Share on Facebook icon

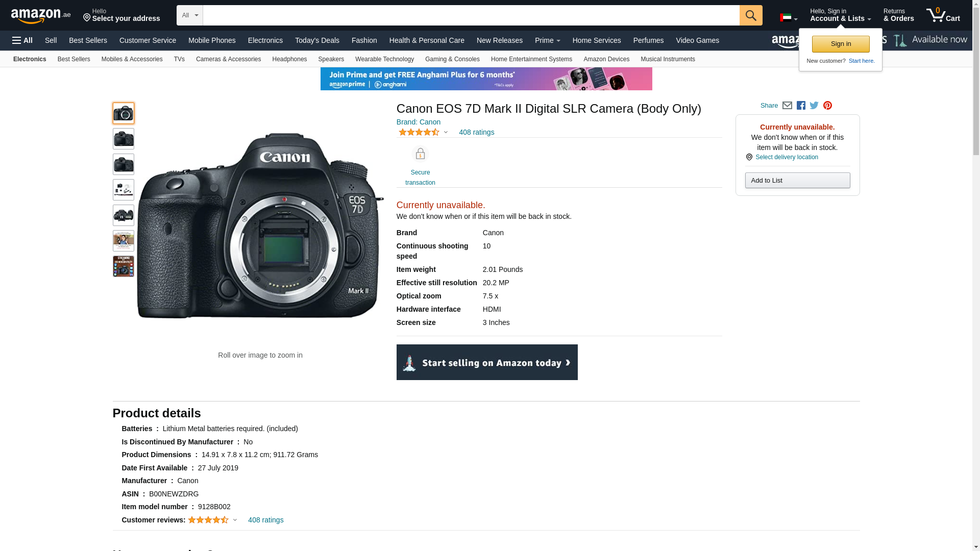coord(801,106)
